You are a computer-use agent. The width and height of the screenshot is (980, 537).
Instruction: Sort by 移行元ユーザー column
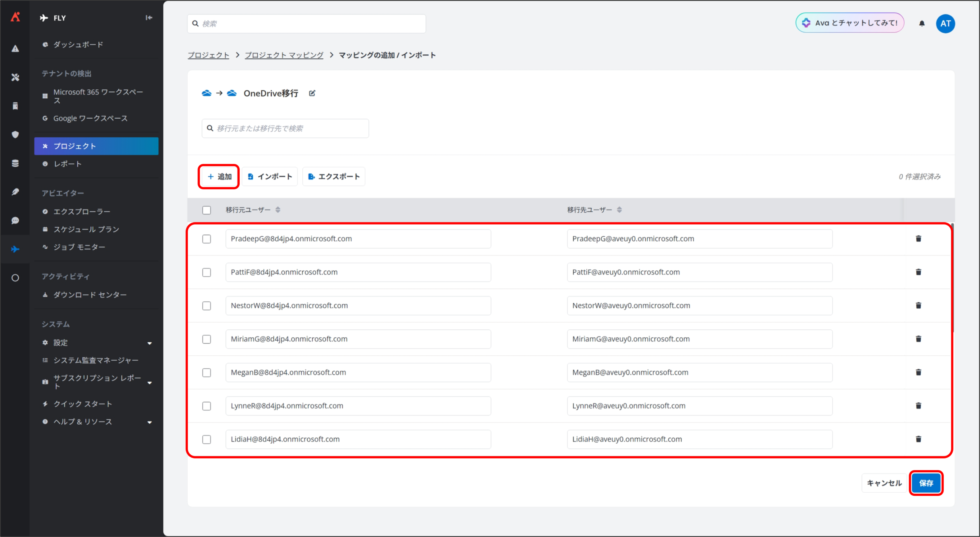pyautogui.click(x=278, y=210)
